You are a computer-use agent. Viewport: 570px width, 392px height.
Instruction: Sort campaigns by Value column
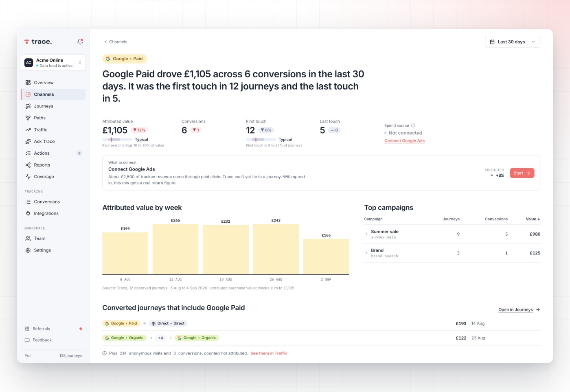[533, 219]
